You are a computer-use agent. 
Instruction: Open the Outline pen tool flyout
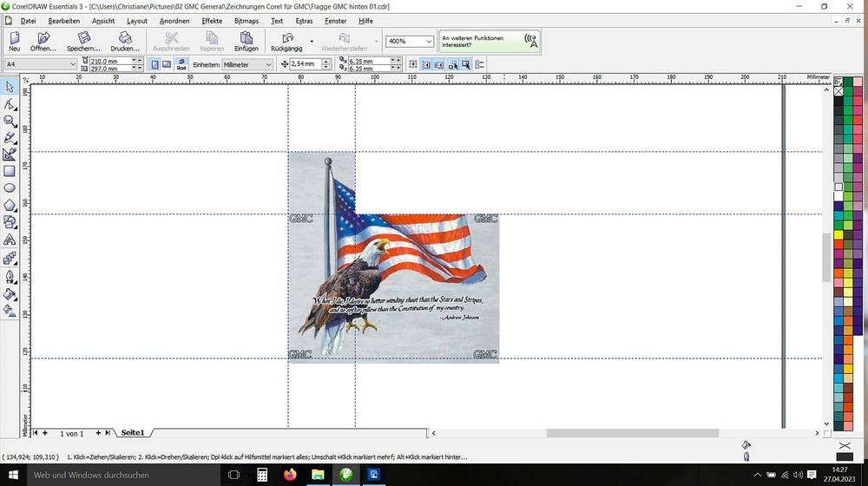[x=10, y=276]
